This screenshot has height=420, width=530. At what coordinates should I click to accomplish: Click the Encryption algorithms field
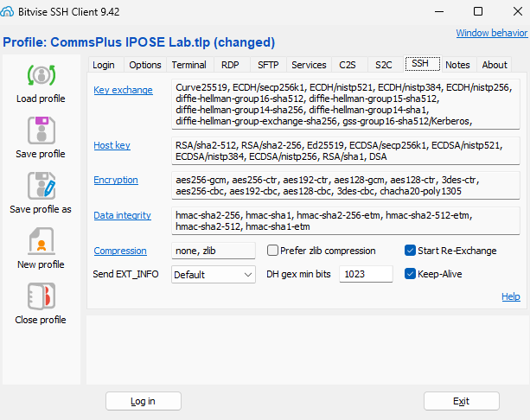click(x=346, y=186)
